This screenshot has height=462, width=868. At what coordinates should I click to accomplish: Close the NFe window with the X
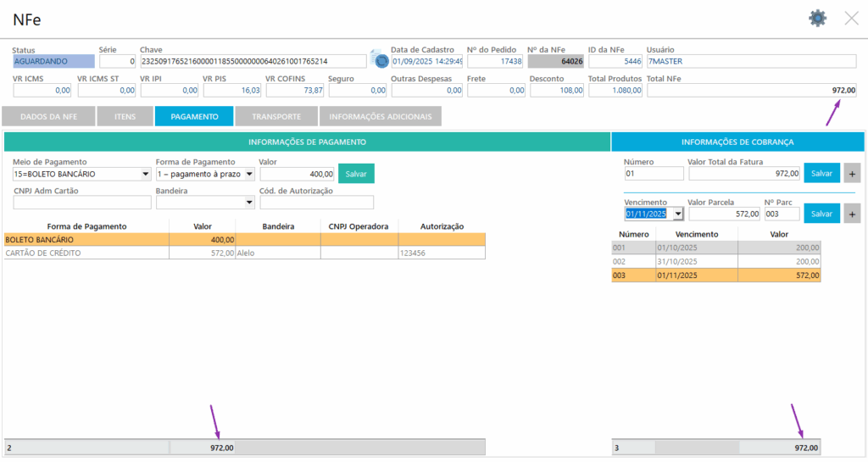pyautogui.click(x=851, y=18)
